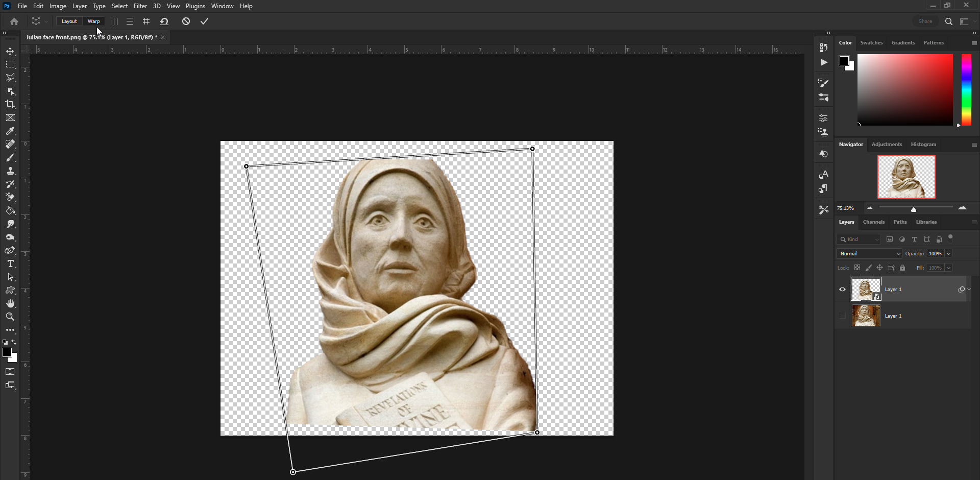Switch transform mode to Layout
The height and width of the screenshot is (480, 980).
[69, 21]
